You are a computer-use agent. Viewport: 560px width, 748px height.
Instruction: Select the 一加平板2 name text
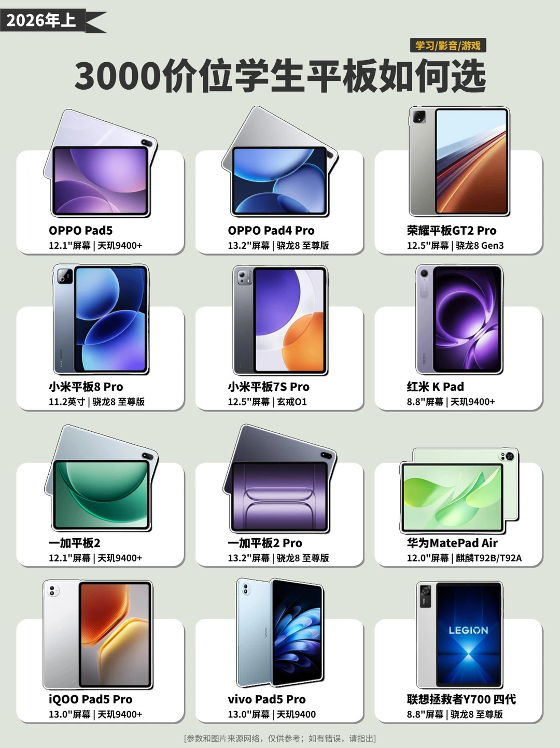click(75, 543)
